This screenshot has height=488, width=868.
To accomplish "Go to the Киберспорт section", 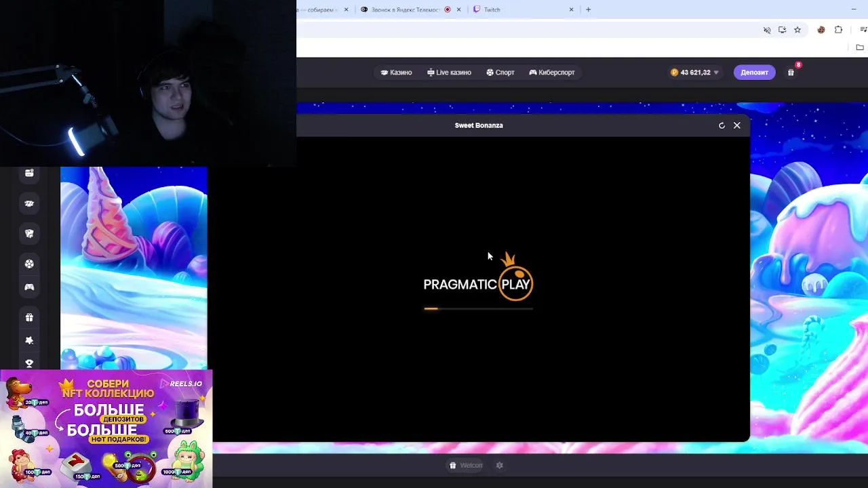I will pyautogui.click(x=552, y=73).
